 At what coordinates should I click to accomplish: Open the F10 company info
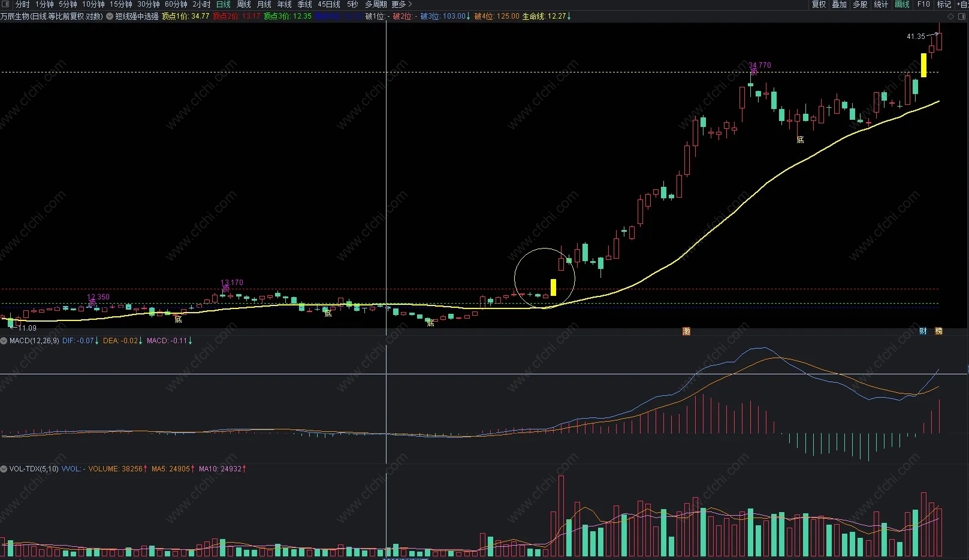pos(923,4)
